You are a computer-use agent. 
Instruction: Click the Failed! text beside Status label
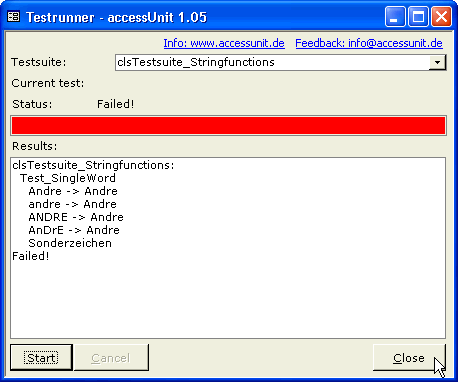(116, 104)
